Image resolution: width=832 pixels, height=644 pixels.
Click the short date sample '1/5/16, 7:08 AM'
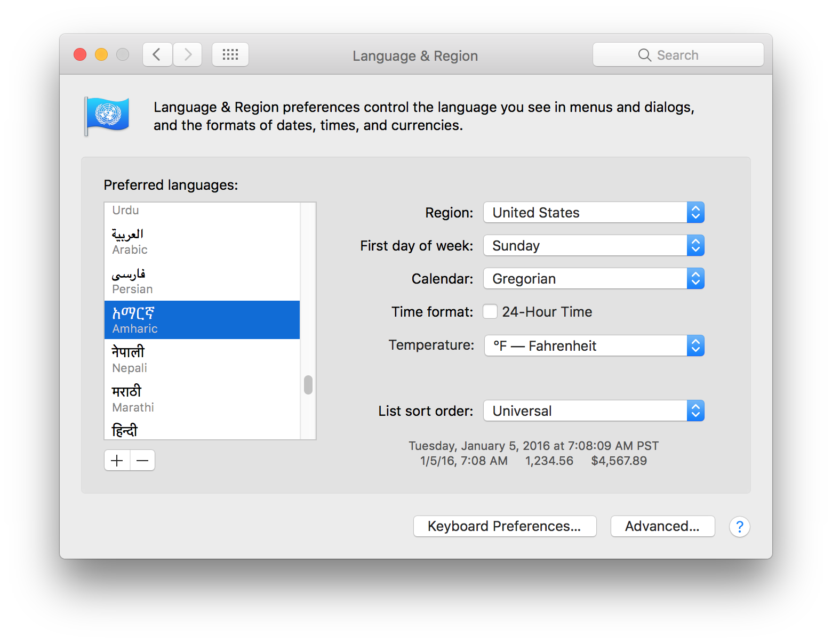click(463, 461)
